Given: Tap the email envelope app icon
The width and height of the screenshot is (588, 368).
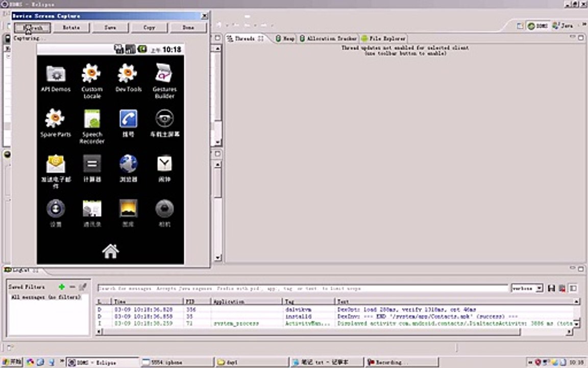Looking at the screenshot, I should click(x=56, y=164).
